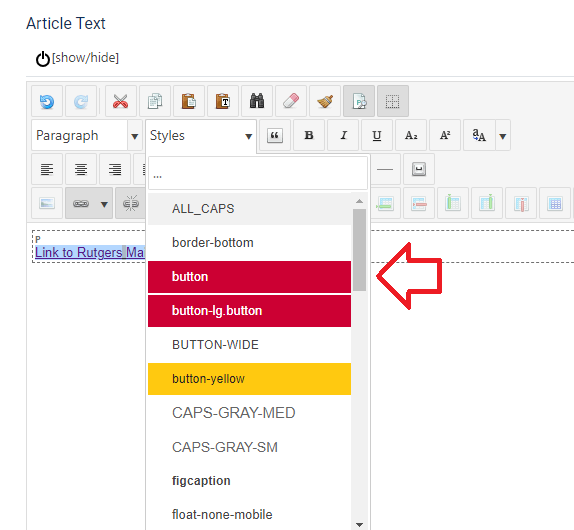Click the Link to Rutgers link text

90,253
